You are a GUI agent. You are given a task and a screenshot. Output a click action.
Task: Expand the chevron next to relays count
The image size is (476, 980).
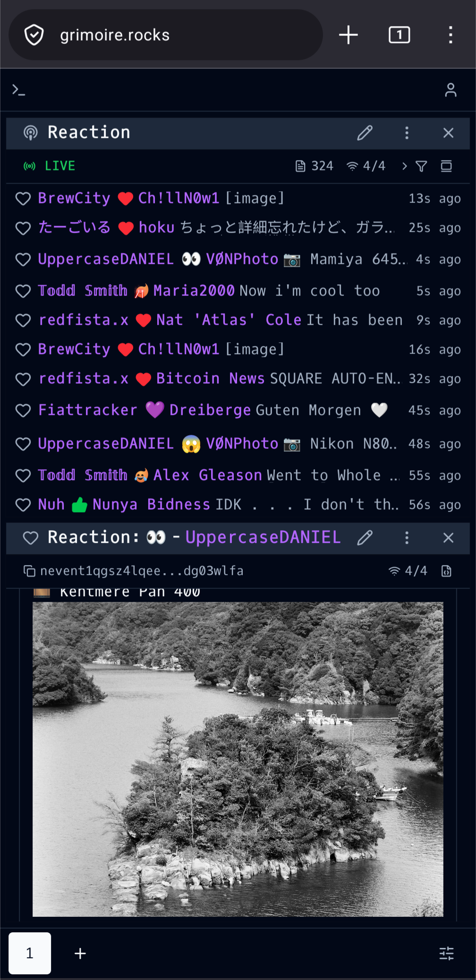tap(404, 166)
